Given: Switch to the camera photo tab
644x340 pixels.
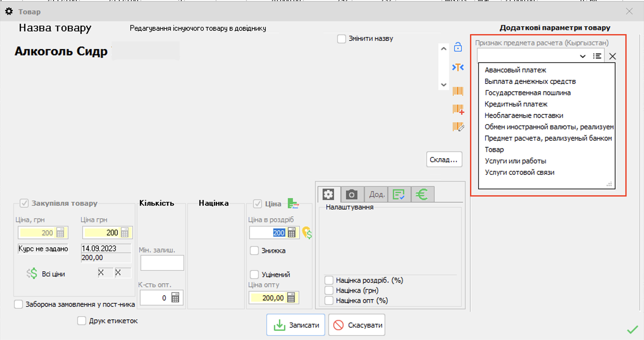Looking at the screenshot, I should [x=351, y=194].
